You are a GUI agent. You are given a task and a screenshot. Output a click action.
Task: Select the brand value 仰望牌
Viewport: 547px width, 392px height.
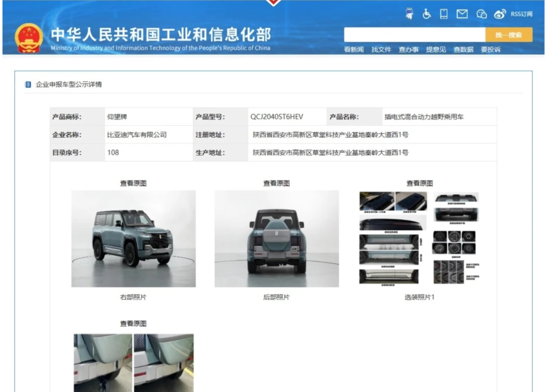point(117,117)
